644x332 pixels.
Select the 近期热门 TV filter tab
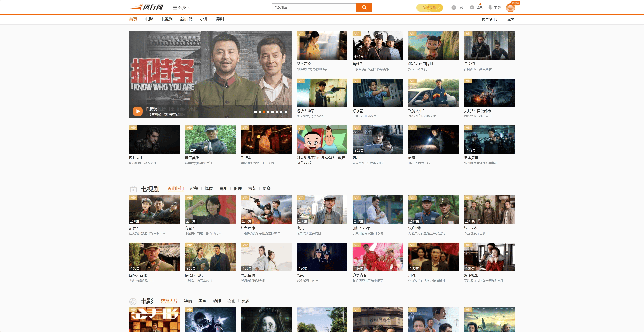point(176,189)
